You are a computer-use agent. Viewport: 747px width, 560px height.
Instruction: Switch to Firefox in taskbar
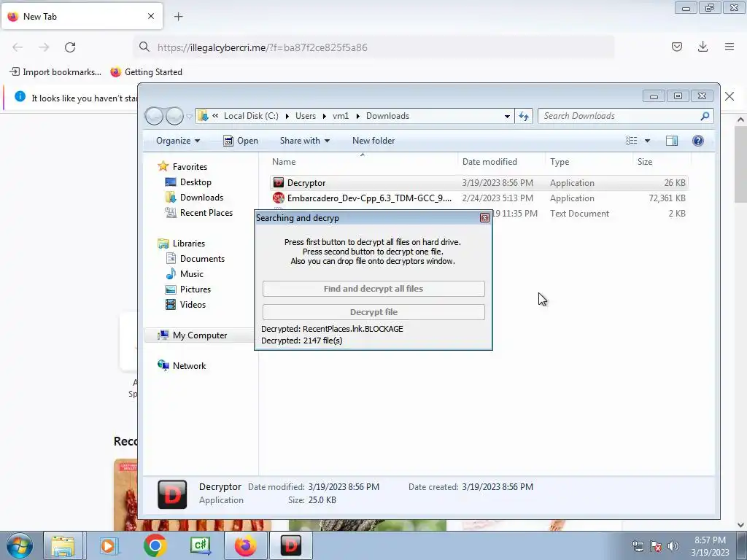[x=245, y=545]
